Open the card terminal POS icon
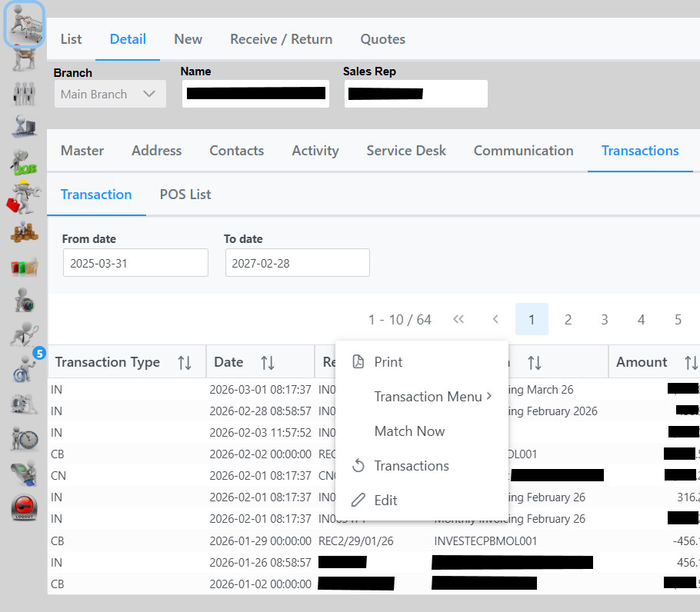 click(x=25, y=474)
